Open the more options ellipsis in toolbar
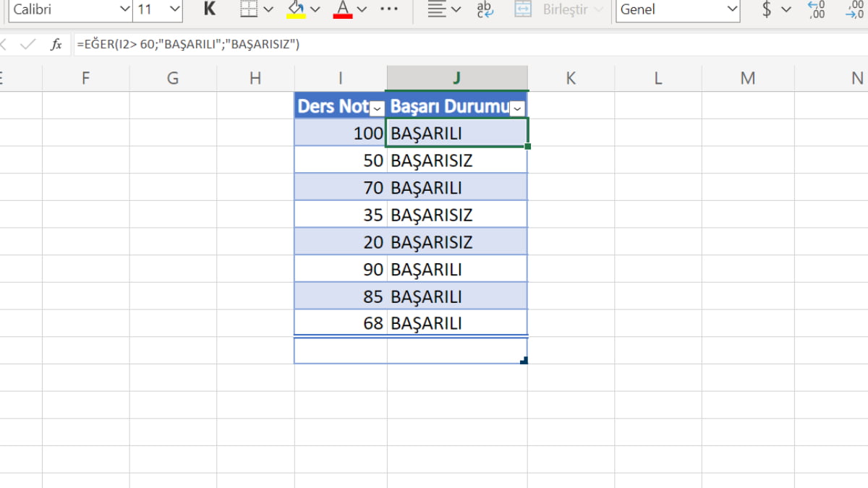The image size is (868, 488). pos(389,9)
